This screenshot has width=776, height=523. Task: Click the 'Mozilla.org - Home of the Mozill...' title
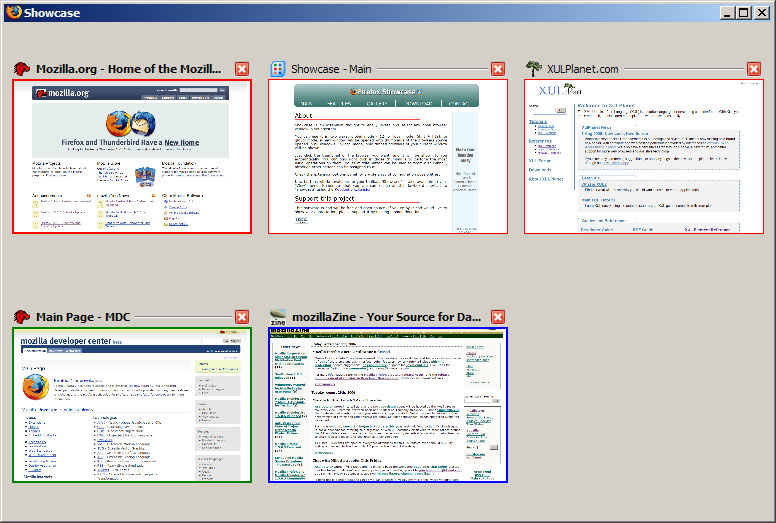[128, 69]
